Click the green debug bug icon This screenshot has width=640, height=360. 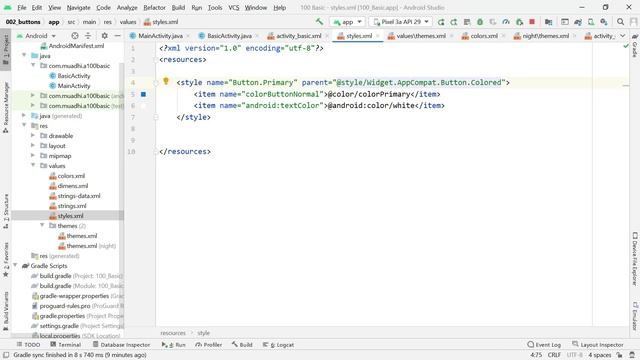click(480, 22)
